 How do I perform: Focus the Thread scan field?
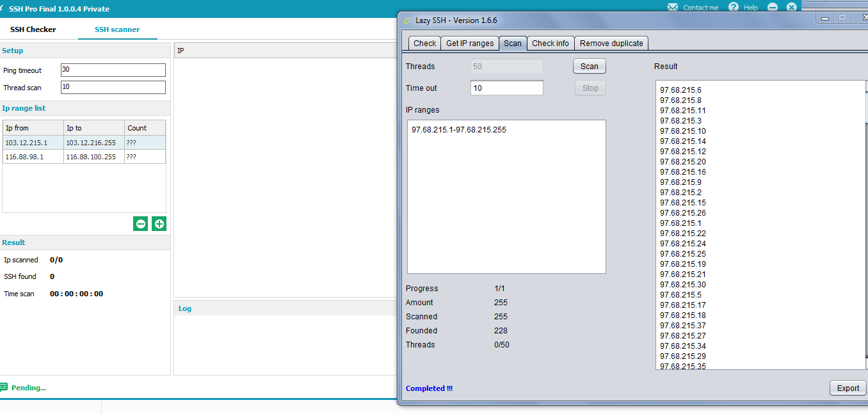coord(113,87)
